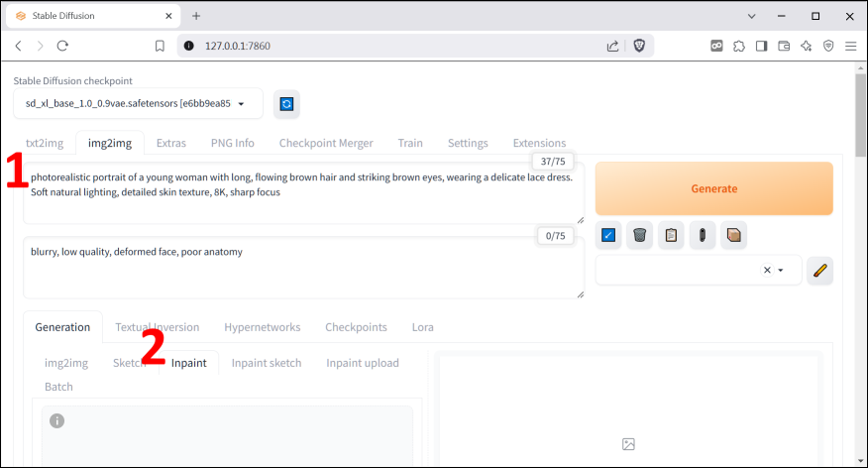Click the page vertical scrollbar

click(860, 119)
